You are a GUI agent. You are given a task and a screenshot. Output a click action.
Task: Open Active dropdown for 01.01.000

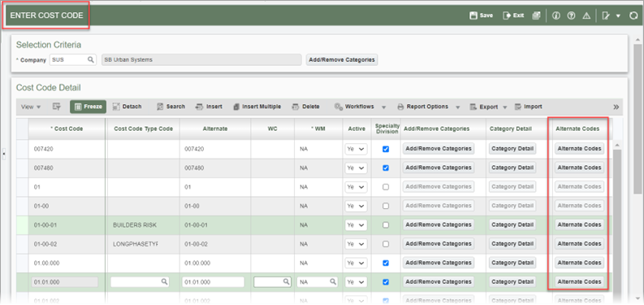[x=356, y=282]
